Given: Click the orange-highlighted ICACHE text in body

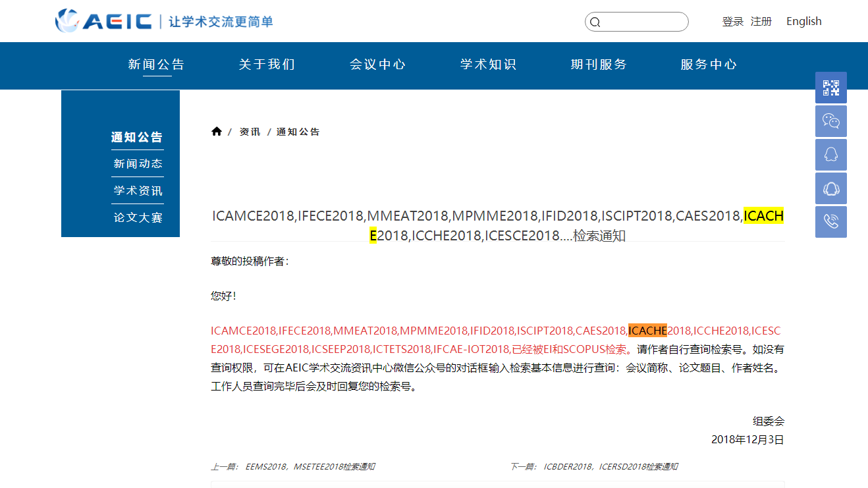Looking at the screenshot, I should point(647,331).
